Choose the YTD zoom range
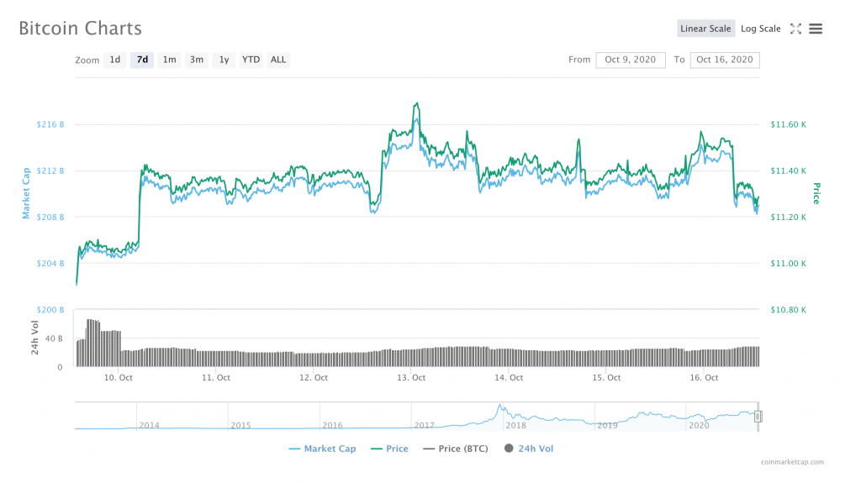This screenshot has height=504, width=861. (251, 60)
